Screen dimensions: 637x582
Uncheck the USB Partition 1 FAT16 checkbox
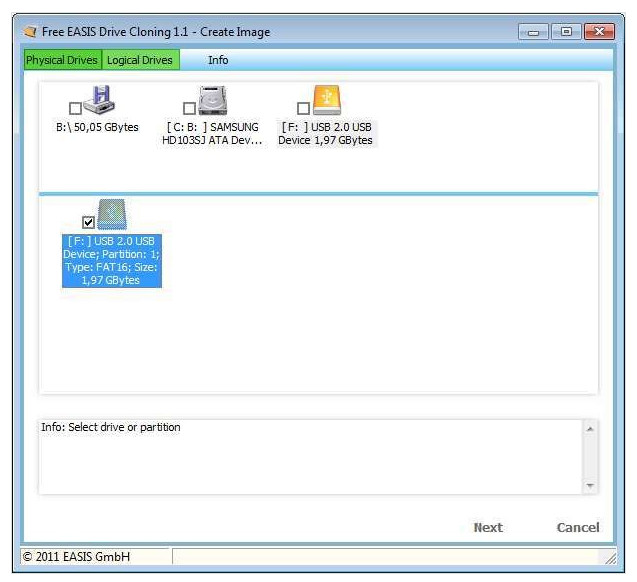tap(88, 222)
